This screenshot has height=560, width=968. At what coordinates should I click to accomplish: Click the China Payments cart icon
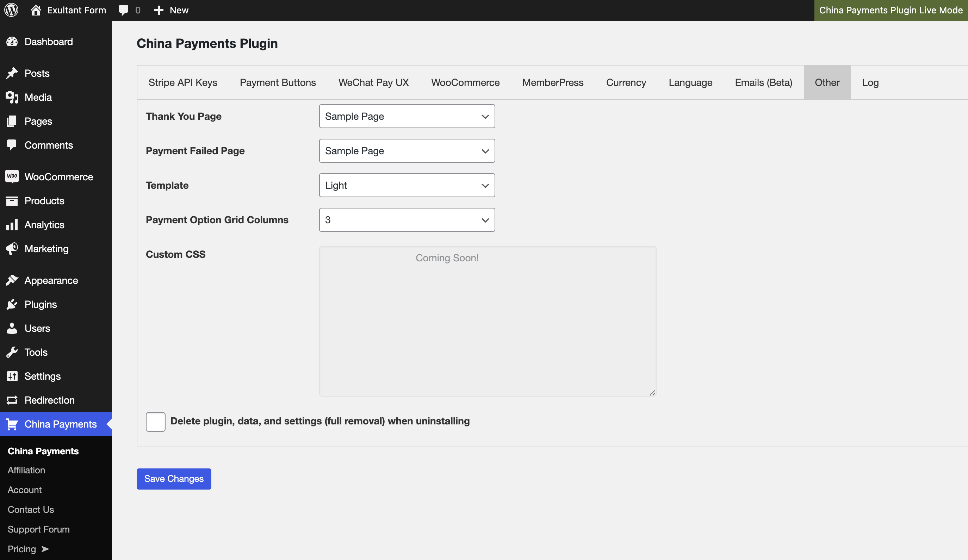point(12,424)
